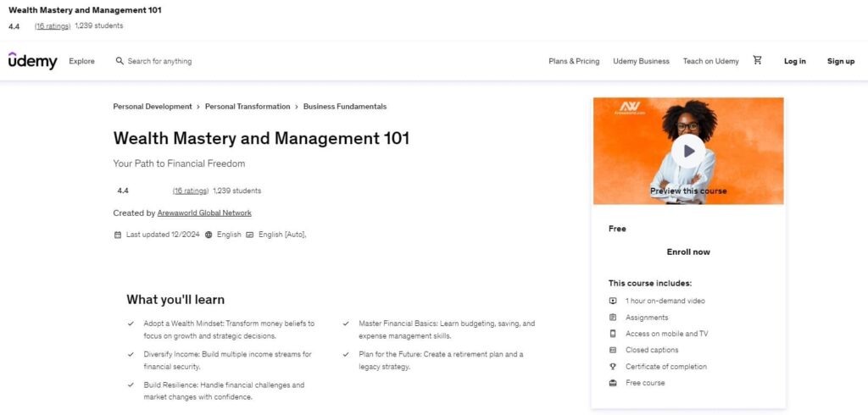Open the 16 ratings link under course title
This screenshot has width=868, height=415.
[x=190, y=191]
